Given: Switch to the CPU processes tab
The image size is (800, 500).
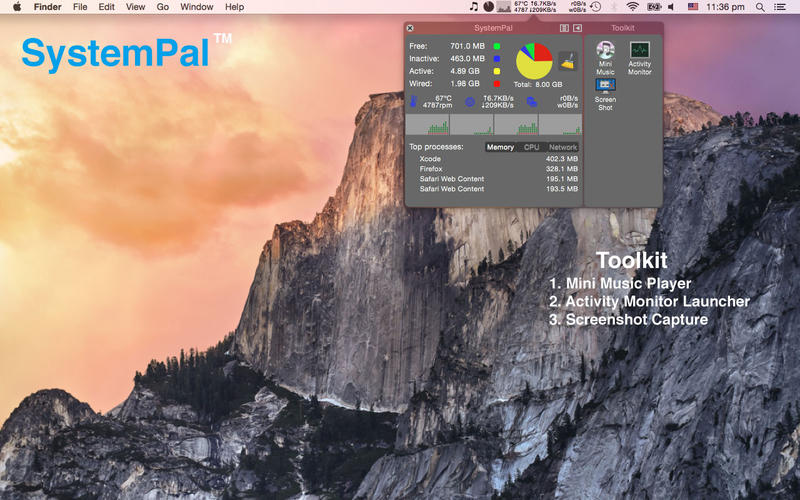Looking at the screenshot, I should click(531, 147).
